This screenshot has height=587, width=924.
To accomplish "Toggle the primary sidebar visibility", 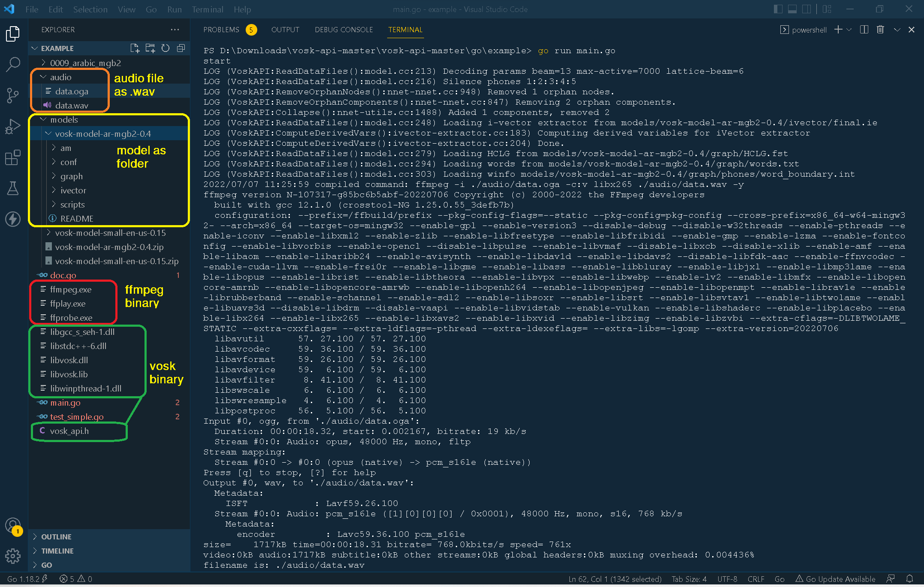I will 778,9.
